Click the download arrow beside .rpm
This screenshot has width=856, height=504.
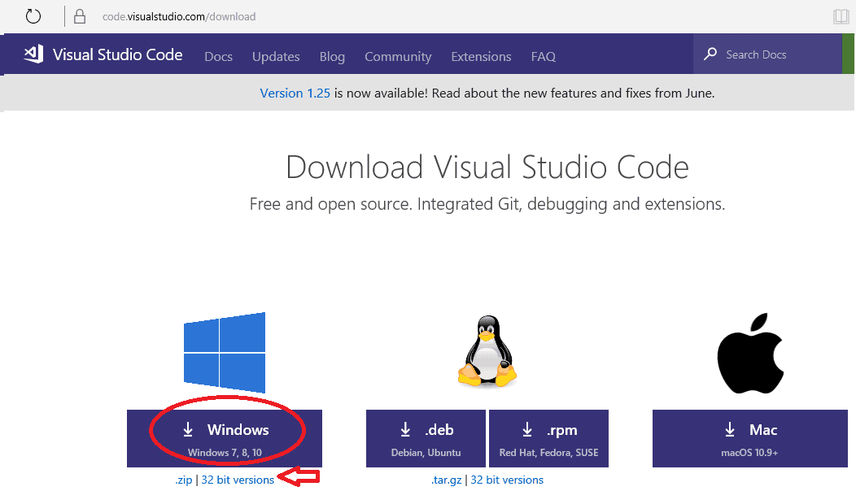tap(527, 430)
